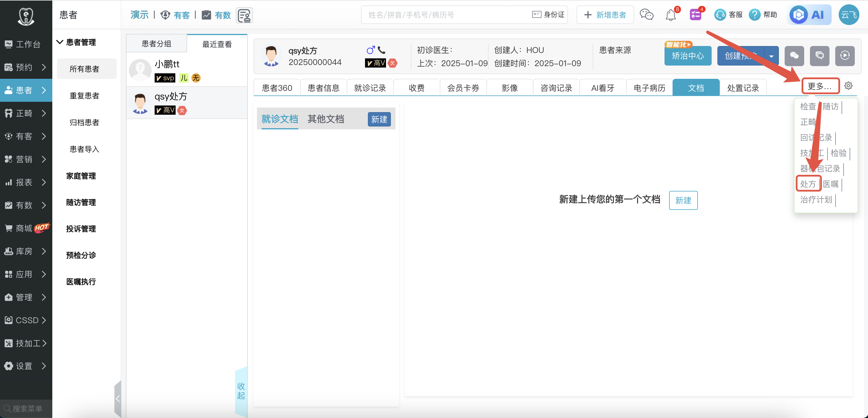Screen dimensions: 868x418
Task: Click the 欠 debt badge in patient header
Action: [x=392, y=63]
